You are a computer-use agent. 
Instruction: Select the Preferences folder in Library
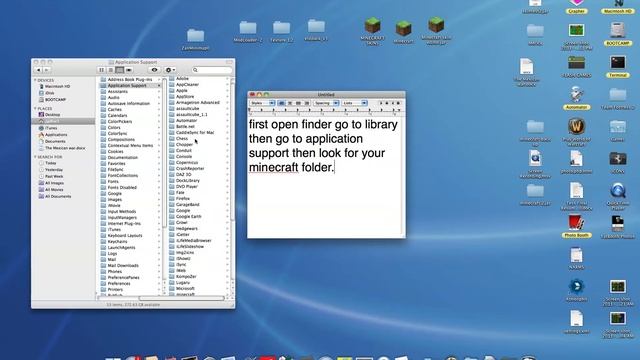tap(116, 283)
